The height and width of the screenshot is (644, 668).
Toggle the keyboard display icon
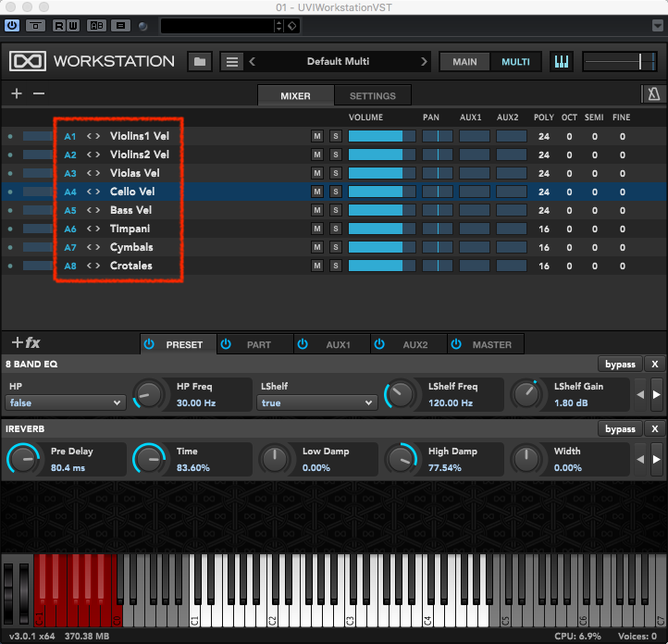pos(562,62)
